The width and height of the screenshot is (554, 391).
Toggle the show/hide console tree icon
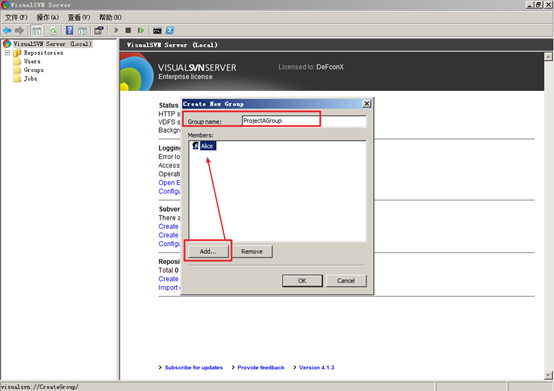coord(36,31)
